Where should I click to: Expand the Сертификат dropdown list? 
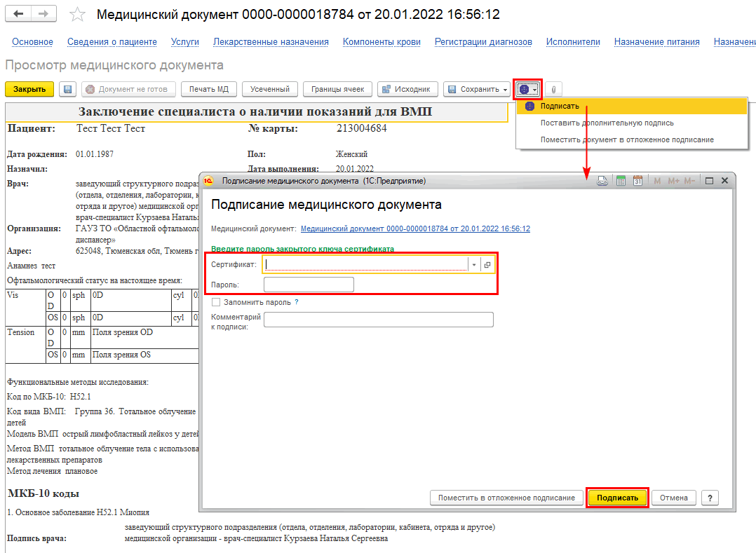pos(474,264)
